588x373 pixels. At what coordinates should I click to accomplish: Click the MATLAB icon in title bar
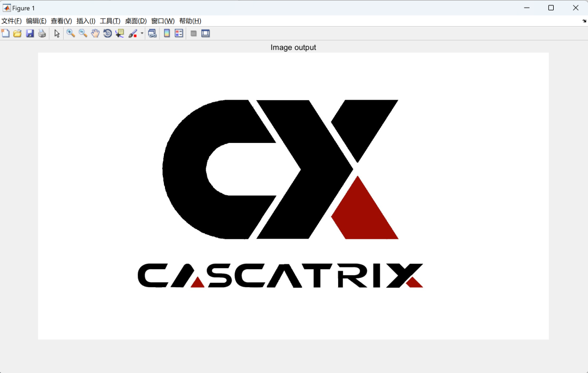tap(7, 8)
